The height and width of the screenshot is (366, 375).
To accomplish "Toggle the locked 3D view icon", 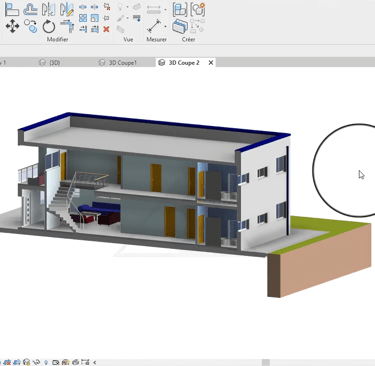I will 27,362.
